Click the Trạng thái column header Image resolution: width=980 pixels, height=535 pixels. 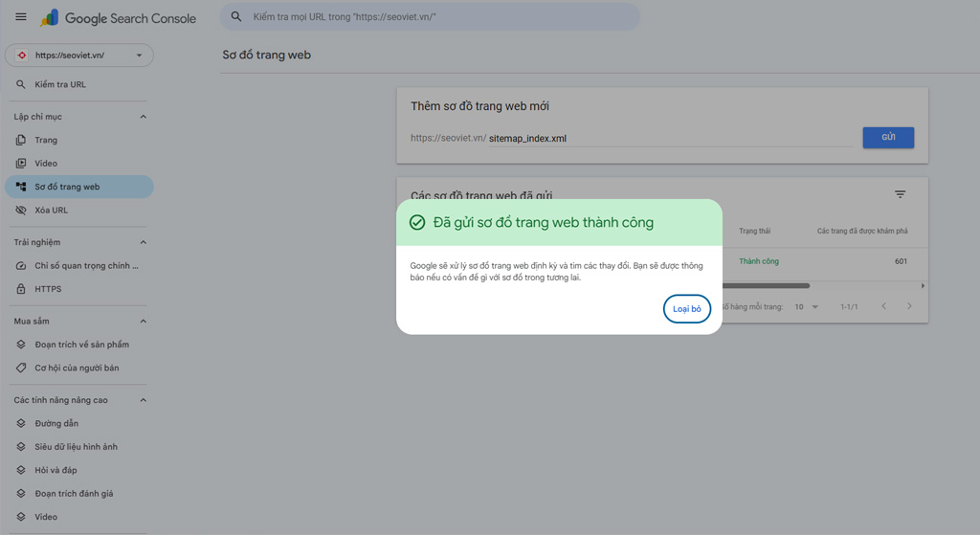(754, 232)
